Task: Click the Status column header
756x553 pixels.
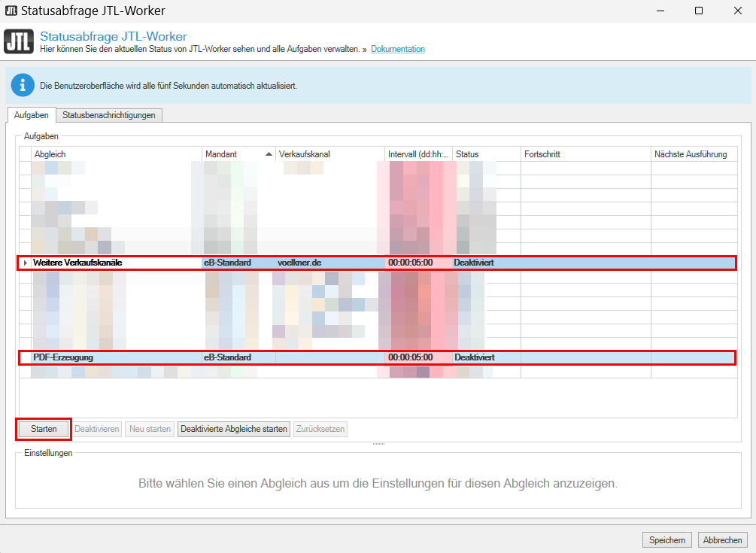Action: 485,154
